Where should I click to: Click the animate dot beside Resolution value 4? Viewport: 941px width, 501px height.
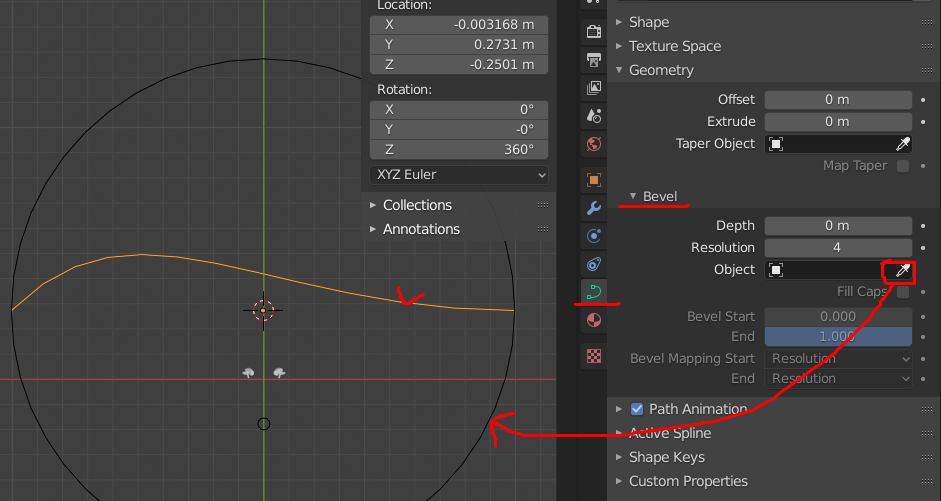coord(923,248)
